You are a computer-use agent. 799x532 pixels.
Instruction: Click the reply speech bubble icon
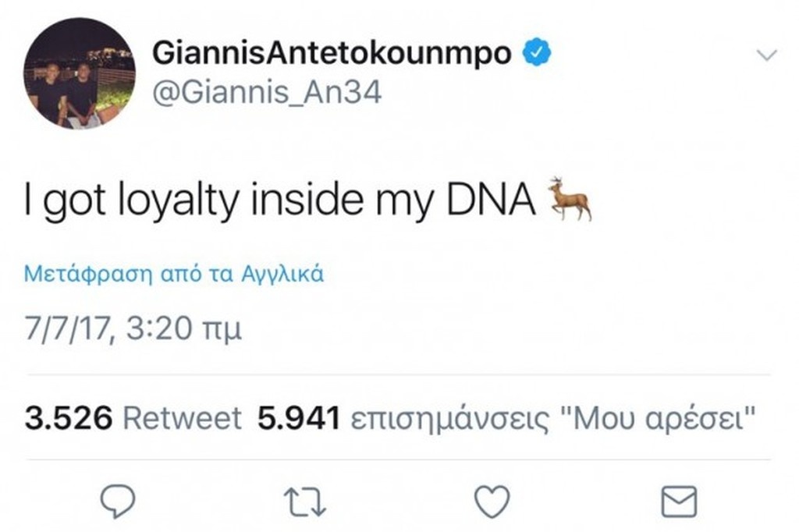point(119,500)
